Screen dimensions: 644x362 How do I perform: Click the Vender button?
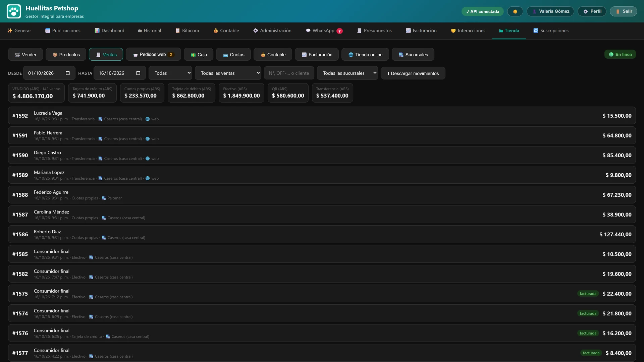pyautogui.click(x=25, y=54)
